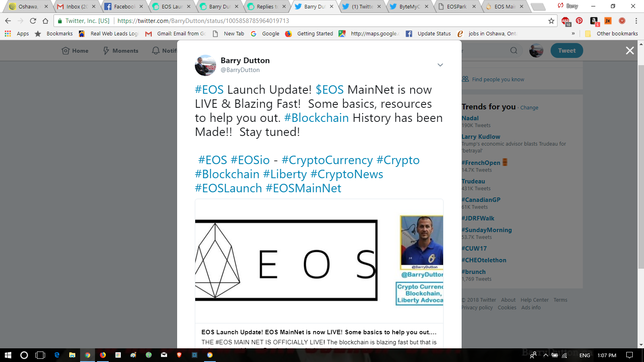Switch to the ByteMyC browser tab

point(409,6)
